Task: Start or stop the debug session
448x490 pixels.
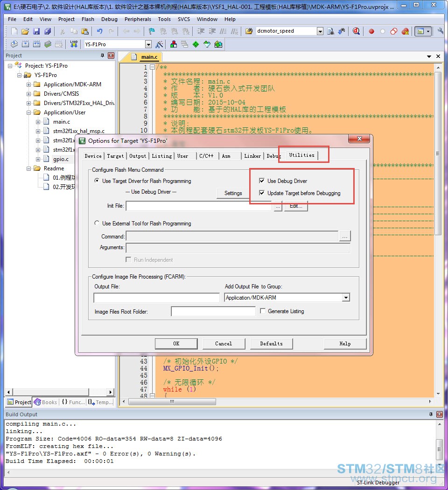Action: 356,31
